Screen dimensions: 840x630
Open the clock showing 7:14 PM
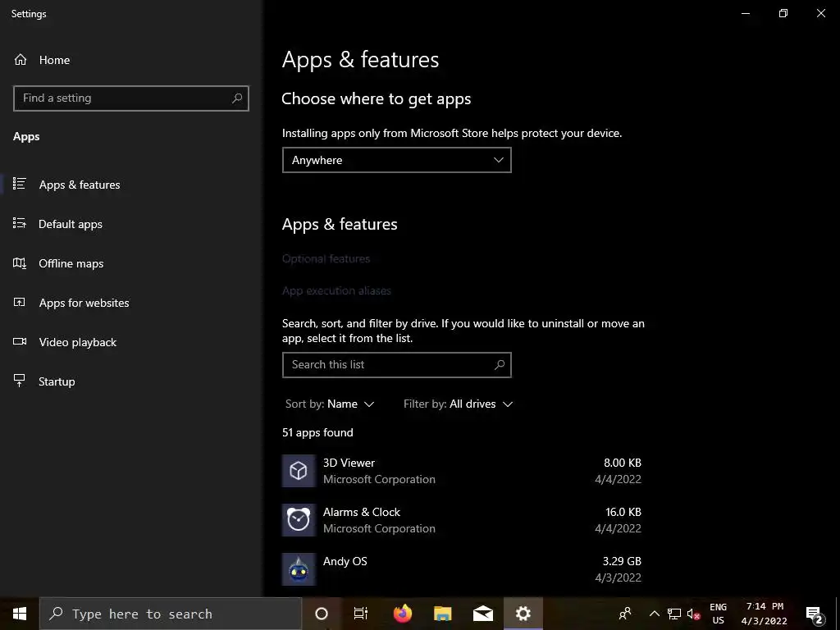pyautogui.click(x=765, y=614)
